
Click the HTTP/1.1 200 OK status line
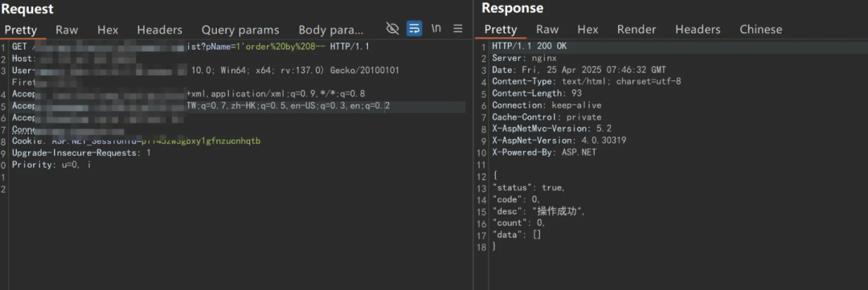(529, 47)
